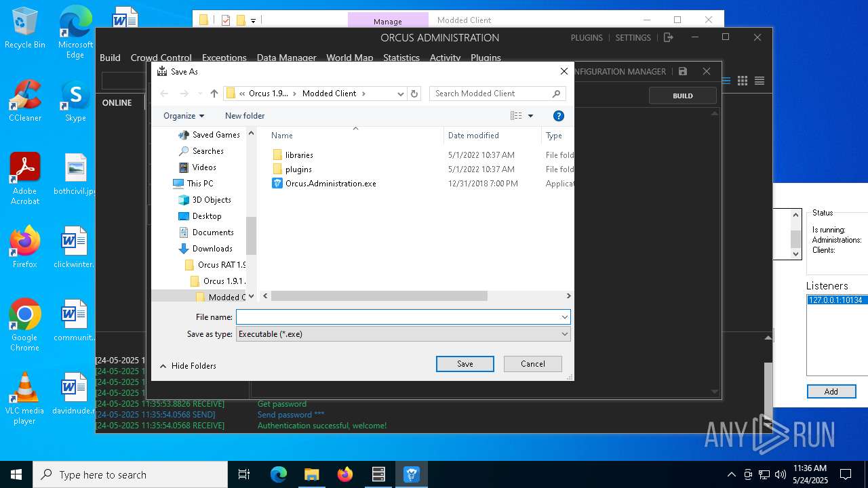Open the Organize dropdown menu
The height and width of the screenshot is (488, 868).
click(x=184, y=116)
